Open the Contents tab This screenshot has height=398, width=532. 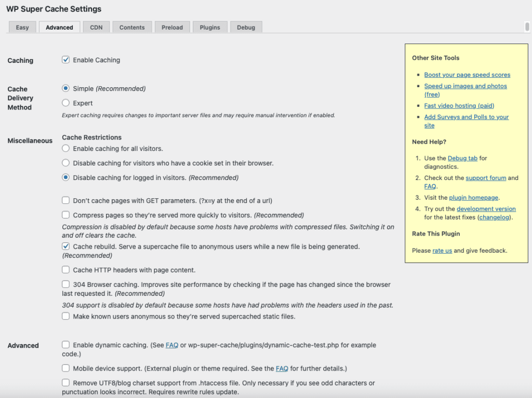point(132,28)
